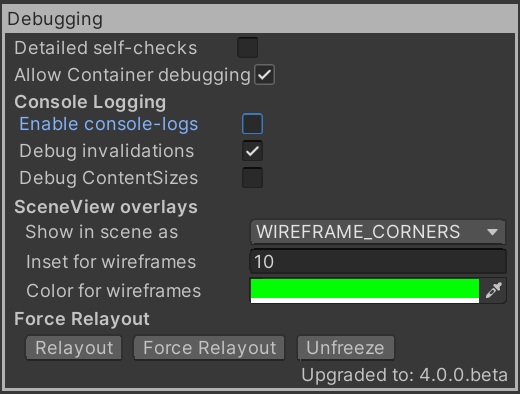Screen dimensions: 520x394
Task: Click the Relayout button
Action: point(74,348)
